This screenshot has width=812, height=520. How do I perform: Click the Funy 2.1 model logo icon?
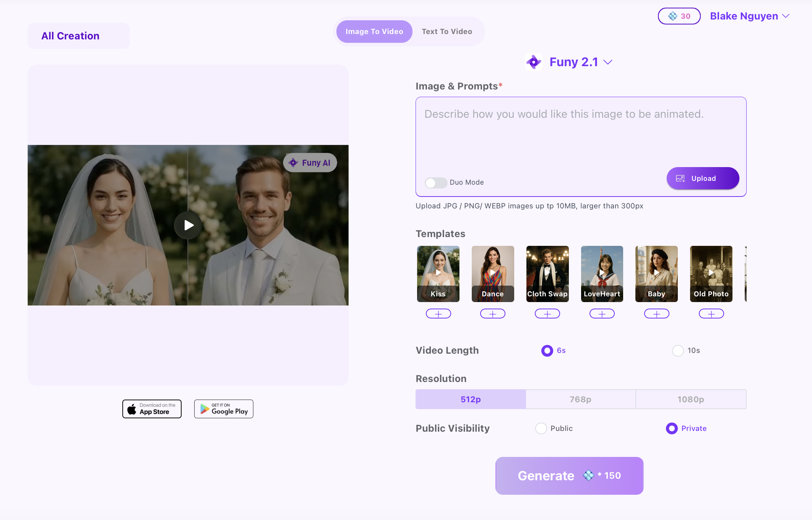pos(533,62)
